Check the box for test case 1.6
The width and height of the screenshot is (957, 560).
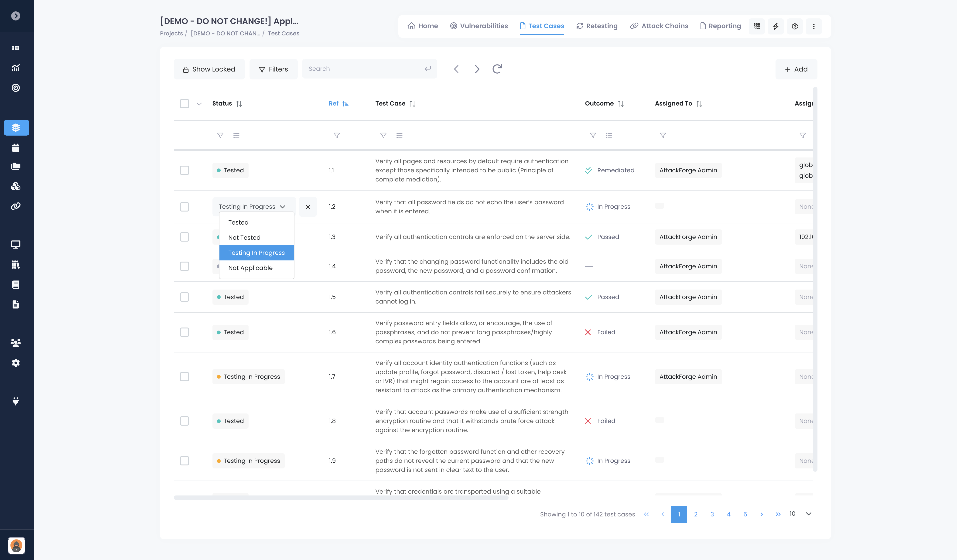185,332
